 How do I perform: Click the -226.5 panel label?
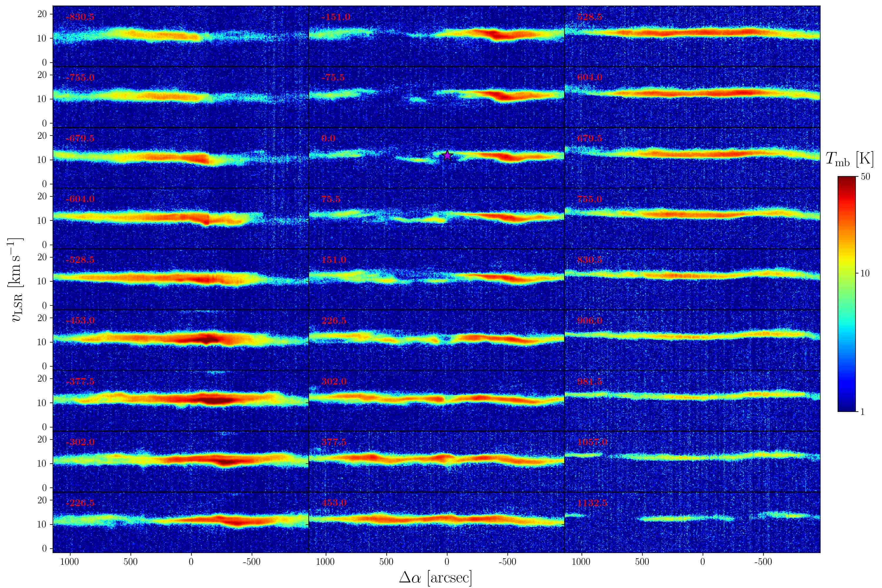click(80, 503)
